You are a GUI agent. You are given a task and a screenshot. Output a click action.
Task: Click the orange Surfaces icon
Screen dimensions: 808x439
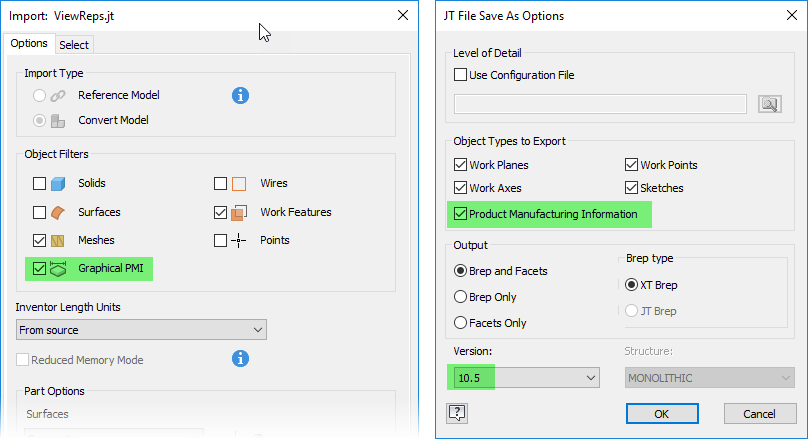59,212
